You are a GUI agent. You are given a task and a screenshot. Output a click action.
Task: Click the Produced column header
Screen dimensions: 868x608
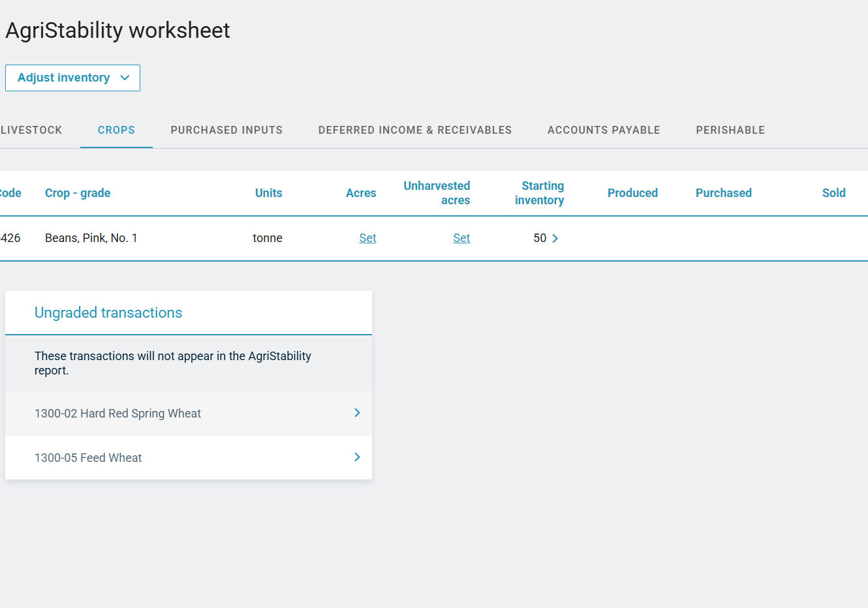pyautogui.click(x=632, y=193)
